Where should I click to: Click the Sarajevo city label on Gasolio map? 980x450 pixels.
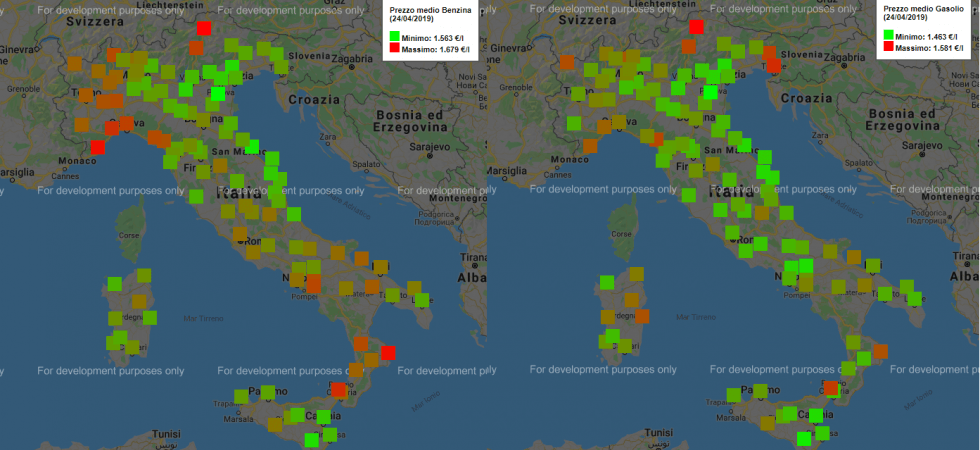(920, 145)
